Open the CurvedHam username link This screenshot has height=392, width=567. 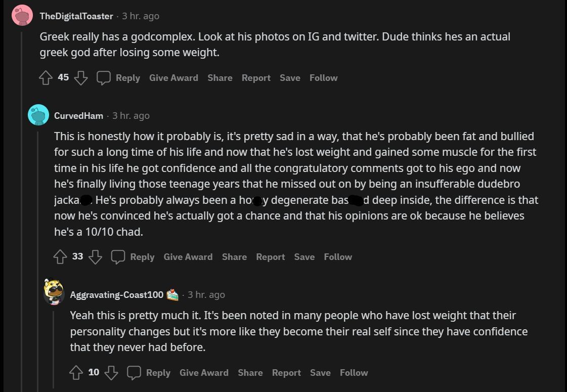tap(78, 116)
